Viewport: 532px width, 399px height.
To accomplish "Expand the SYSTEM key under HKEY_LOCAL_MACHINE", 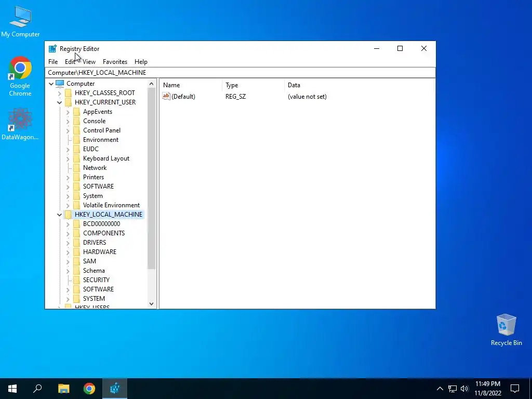I will pyautogui.click(x=68, y=299).
